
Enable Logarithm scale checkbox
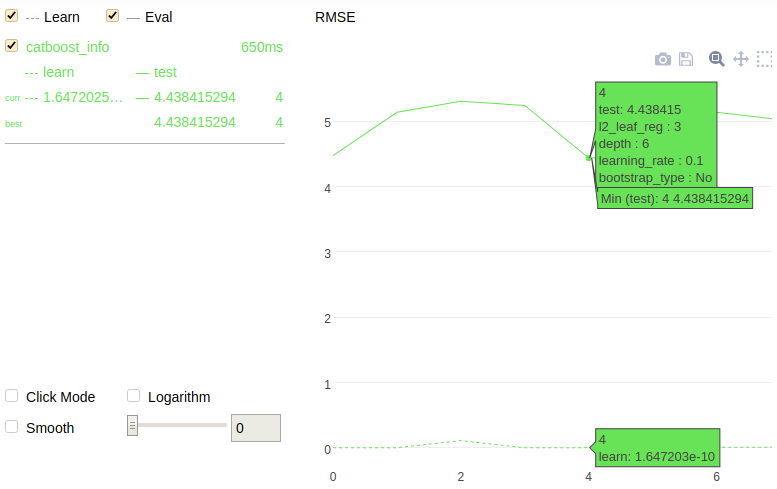[x=134, y=396]
